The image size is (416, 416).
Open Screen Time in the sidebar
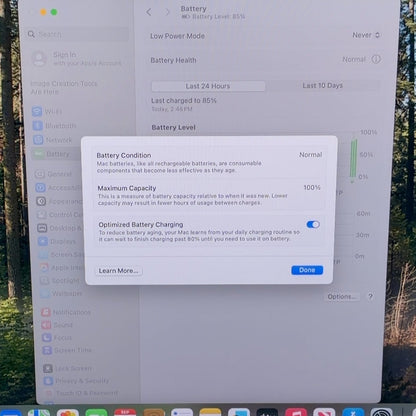[x=67, y=350]
